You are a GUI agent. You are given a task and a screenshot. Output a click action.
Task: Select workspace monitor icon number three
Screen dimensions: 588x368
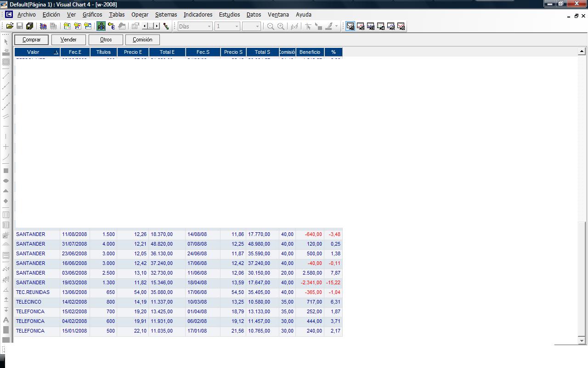click(371, 26)
